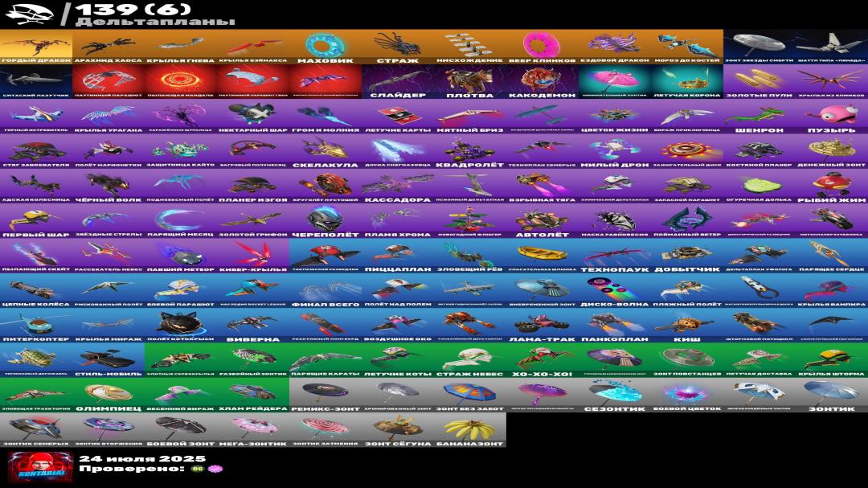This screenshot has height=488, width=868.
Task: Select the СЕЗОНТИК umbrella
Action: coord(615,395)
